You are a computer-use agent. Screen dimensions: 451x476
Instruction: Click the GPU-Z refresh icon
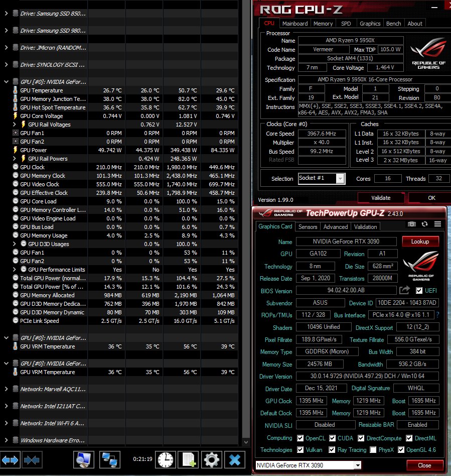tap(424, 224)
